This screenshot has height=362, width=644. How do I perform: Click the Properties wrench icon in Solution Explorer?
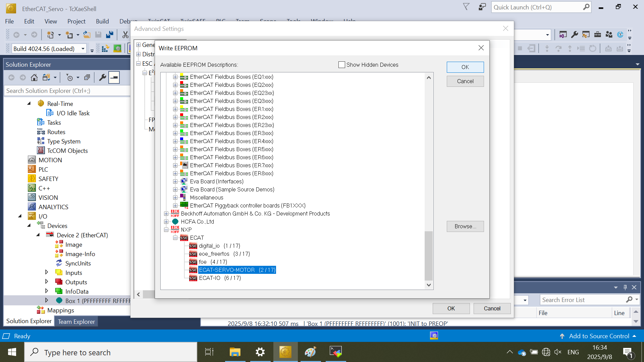[103, 78]
